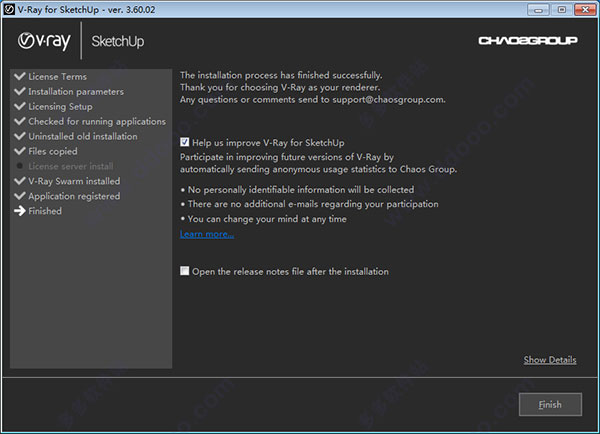Click the greyed-out License server install step
The width and height of the screenshot is (600, 434).
click(x=72, y=166)
